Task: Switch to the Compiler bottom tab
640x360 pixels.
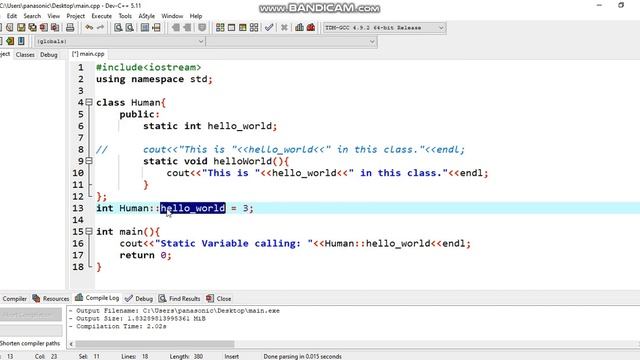Action: click(14, 299)
